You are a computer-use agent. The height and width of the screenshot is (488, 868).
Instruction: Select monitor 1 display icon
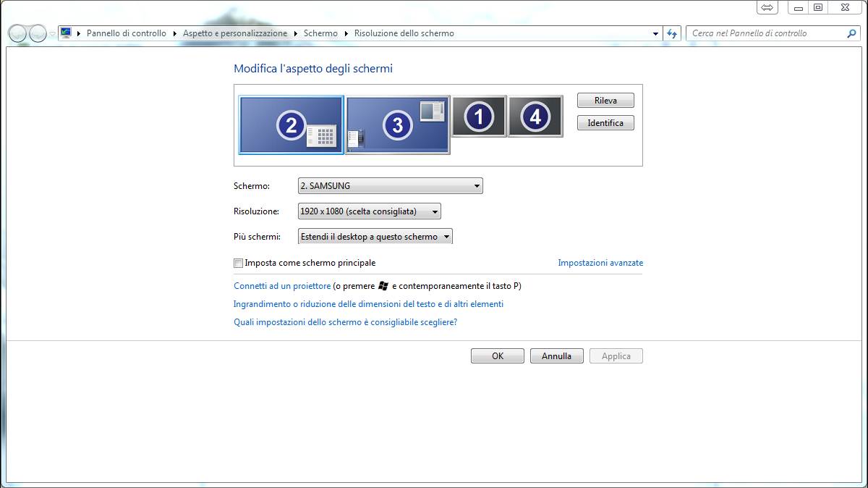coord(478,116)
